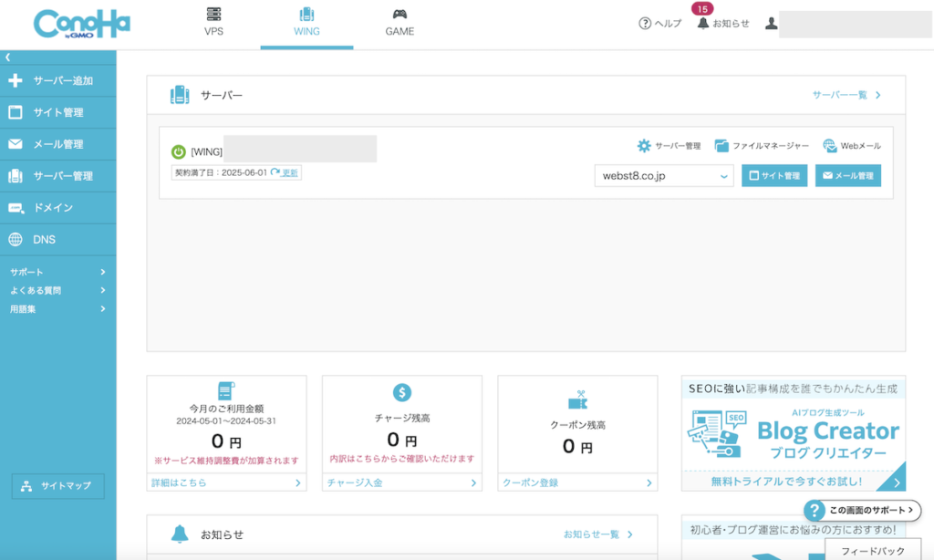Open the notifications bell with 15 alerts
Image resolution: width=934 pixels, height=560 pixels.
700,23
